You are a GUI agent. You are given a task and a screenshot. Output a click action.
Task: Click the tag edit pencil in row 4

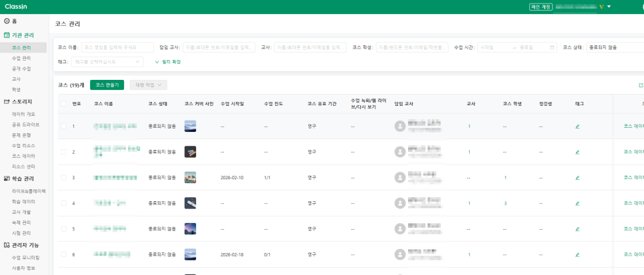[x=577, y=203]
